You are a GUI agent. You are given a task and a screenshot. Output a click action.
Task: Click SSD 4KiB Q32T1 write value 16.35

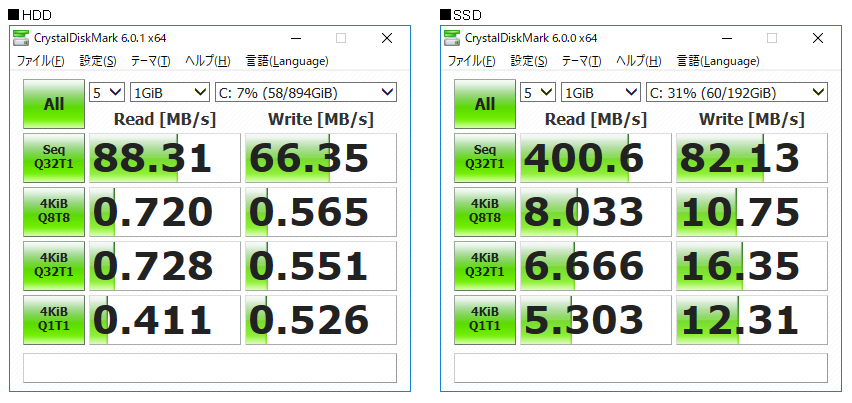point(752,266)
